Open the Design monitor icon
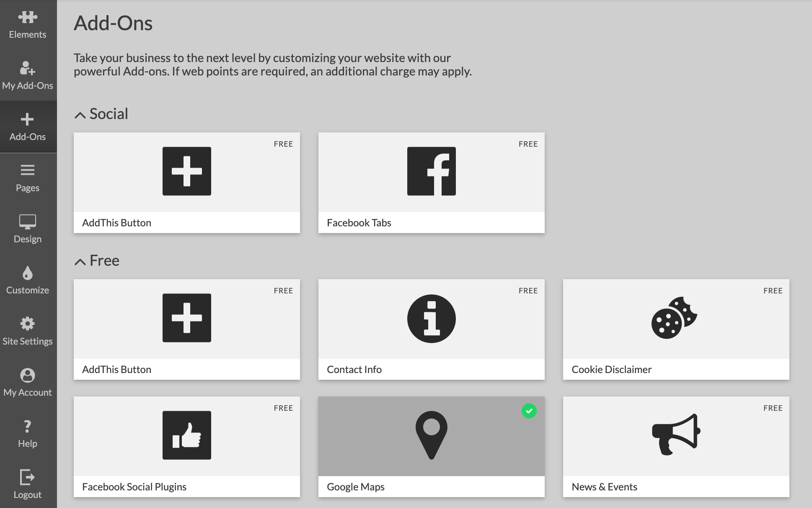812x508 pixels. pyautogui.click(x=28, y=222)
